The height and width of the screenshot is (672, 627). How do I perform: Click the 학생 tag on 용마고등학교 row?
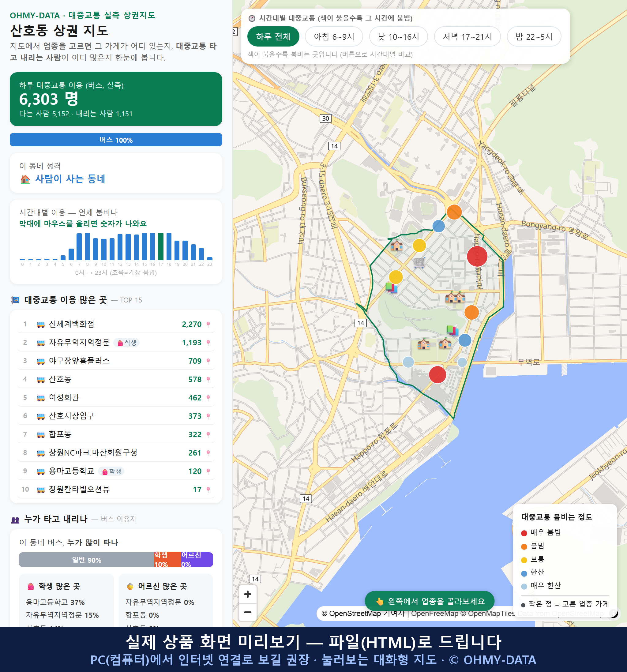click(111, 471)
